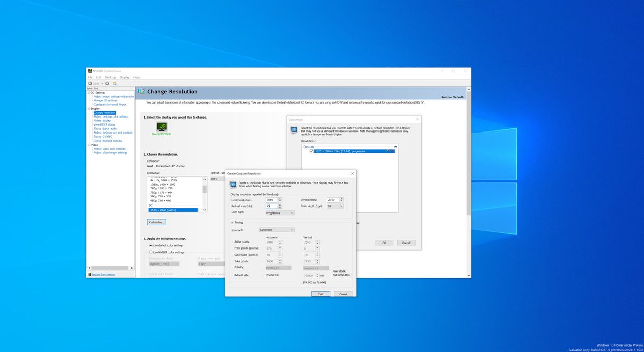
Task: Click the Back navigation arrow icon
Action: point(90,83)
